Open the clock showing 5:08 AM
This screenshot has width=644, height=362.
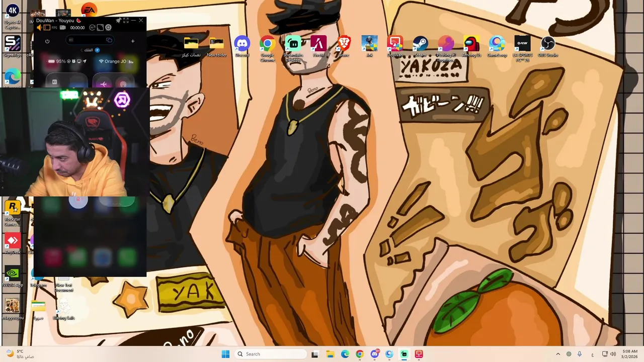[x=630, y=354]
